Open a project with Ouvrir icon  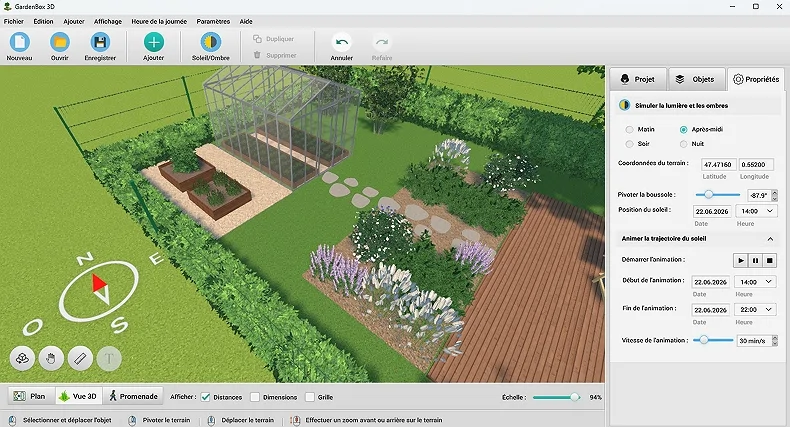point(59,42)
